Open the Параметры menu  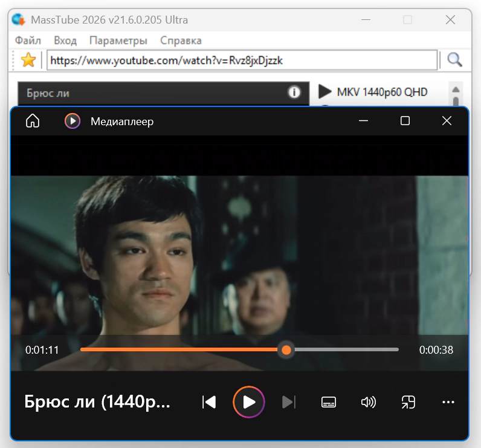(118, 41)
